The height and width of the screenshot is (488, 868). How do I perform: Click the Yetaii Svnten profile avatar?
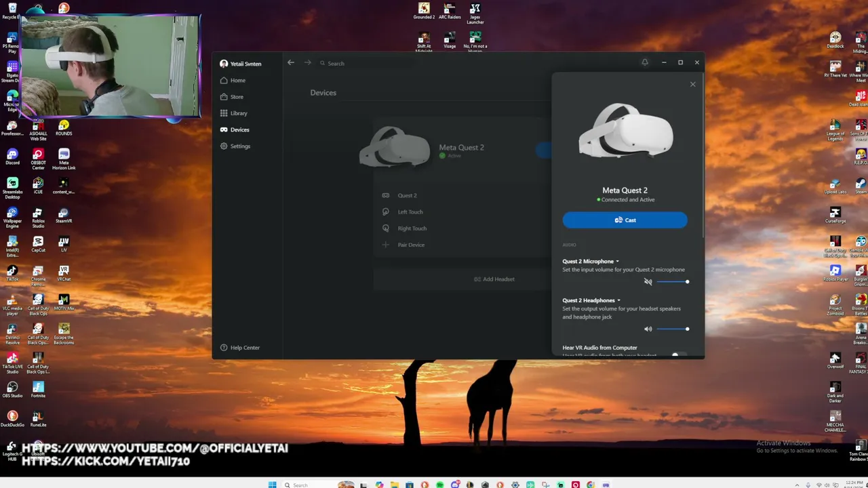point(224,64)
